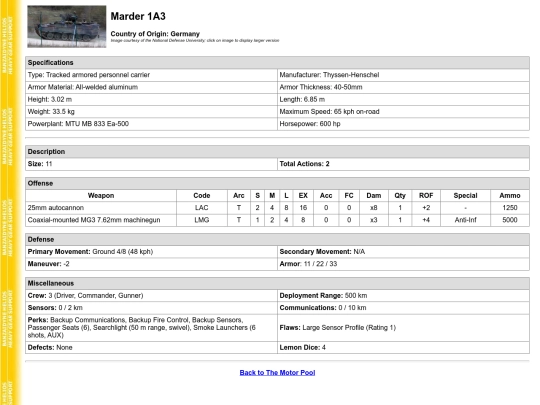Select the Offense section header
Viewport: 540px width, 405px height.
coord(277,183)
